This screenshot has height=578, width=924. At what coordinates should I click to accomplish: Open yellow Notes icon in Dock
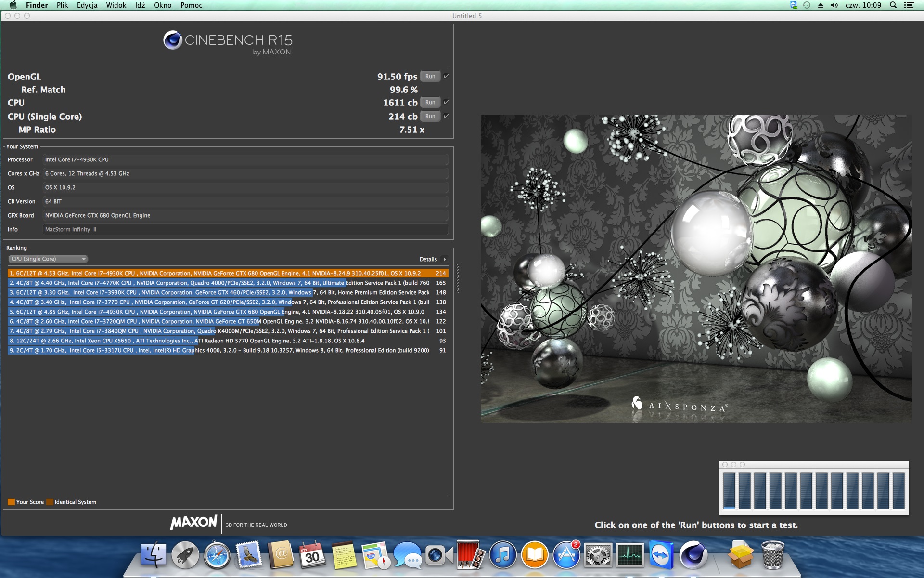pos(344,555)
